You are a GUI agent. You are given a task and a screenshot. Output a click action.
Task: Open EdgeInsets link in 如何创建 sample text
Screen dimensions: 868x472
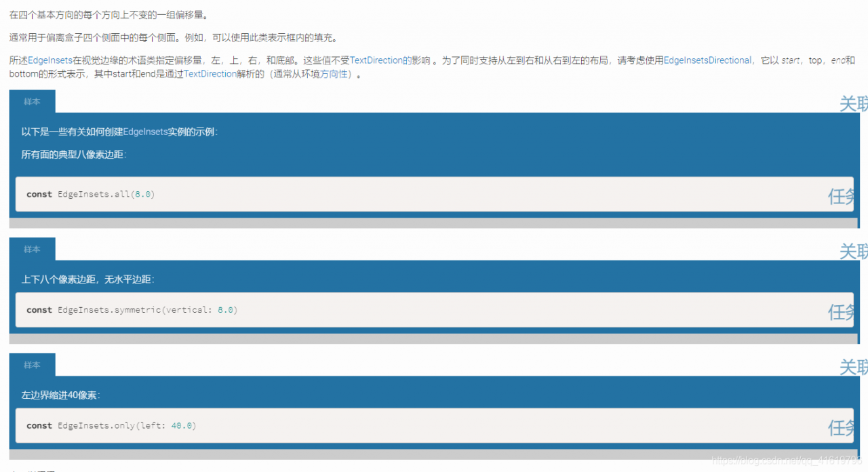pyautogui.click(x=145, y=132)
